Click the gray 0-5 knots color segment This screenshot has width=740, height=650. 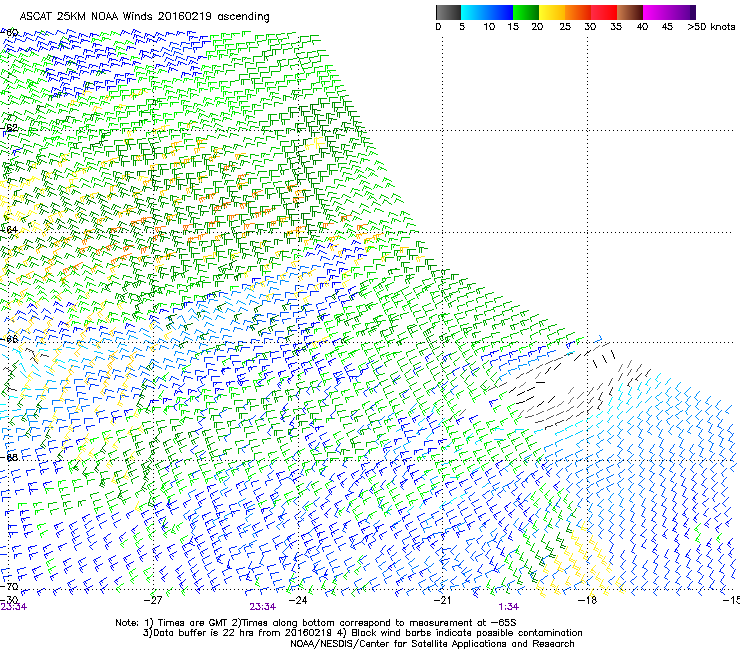448,12
